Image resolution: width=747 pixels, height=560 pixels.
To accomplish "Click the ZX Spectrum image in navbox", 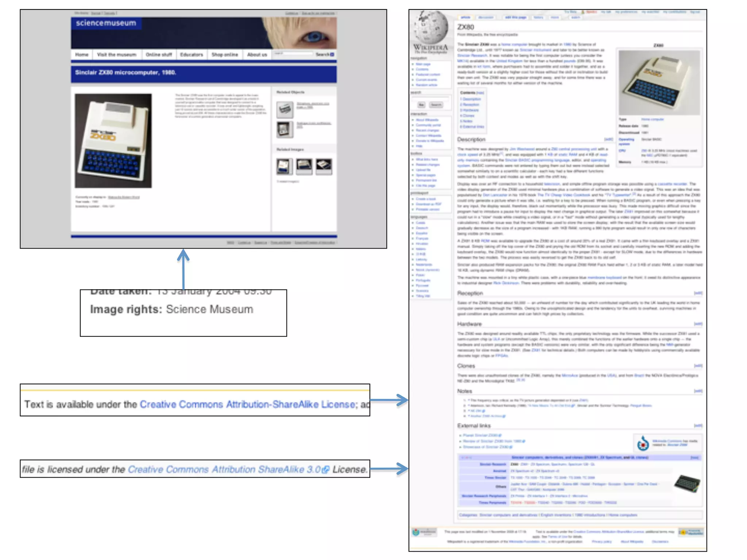I will pos(687,483).
